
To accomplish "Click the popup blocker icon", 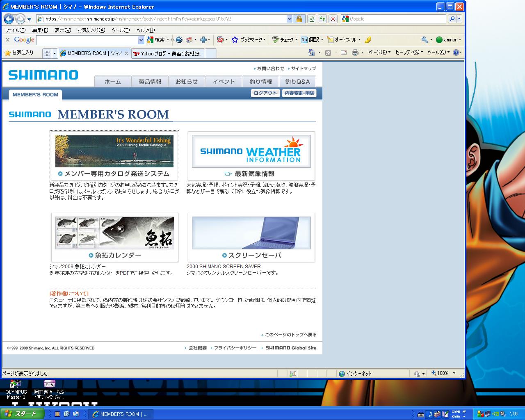I will [220, 40].
